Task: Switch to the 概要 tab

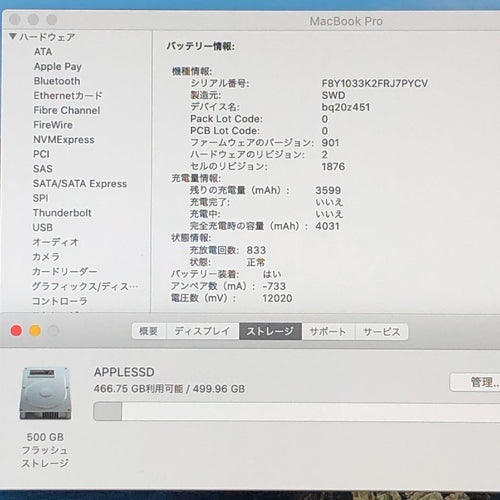Action: [x=149, y=331]
